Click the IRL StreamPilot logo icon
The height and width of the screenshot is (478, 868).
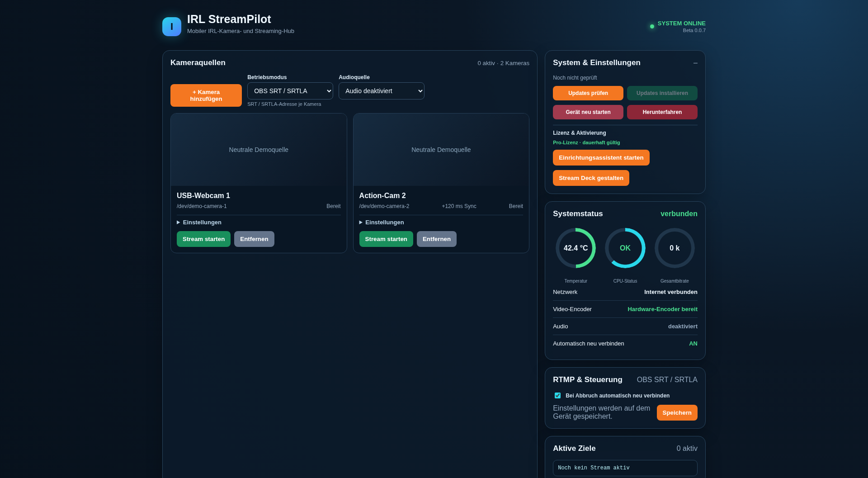(x=172, y=27)
